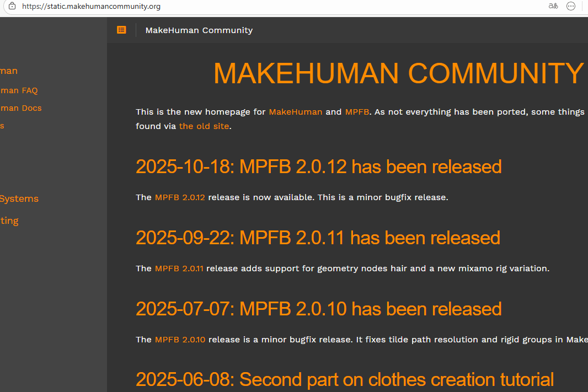Follow the "the old site" link
The width and height of the screenshot is (588, 392).
coord(204,126)
